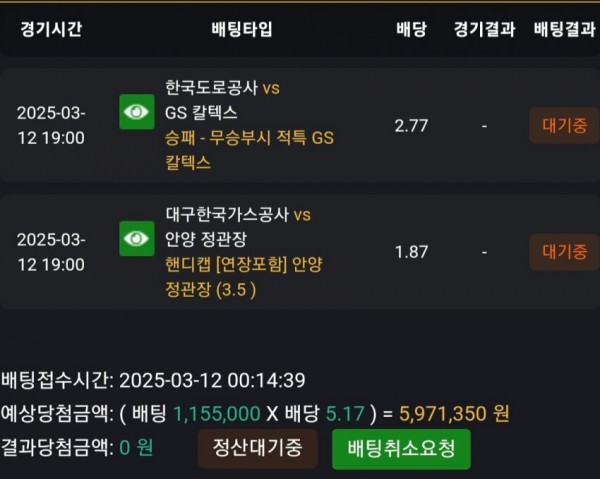Open 대구한국가스공사 vs 안양 정관장 match title
This screenshot has height=479, width=600.
pyautogui.click(x=237, y=226)
